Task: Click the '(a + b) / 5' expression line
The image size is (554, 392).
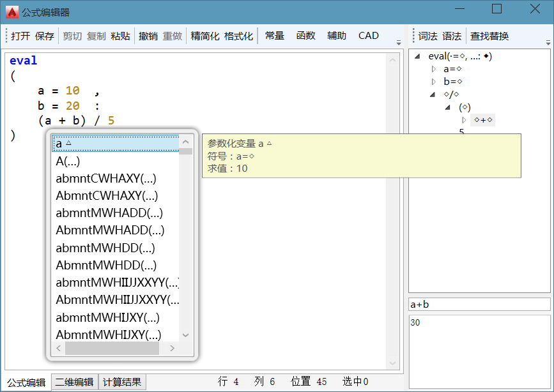Action: (x=76, y=121)
